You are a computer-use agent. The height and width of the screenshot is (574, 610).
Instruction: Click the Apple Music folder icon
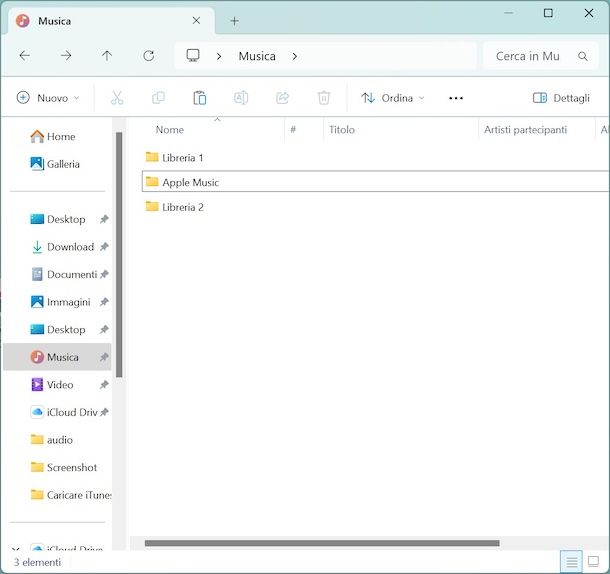[x=152, y=181]
